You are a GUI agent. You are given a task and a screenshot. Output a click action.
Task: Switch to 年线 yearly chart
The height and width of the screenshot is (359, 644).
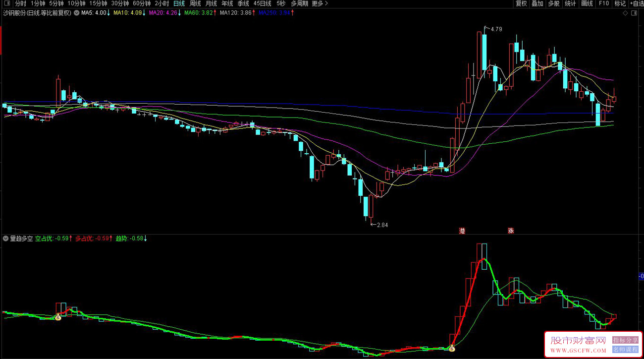(227, 3)
